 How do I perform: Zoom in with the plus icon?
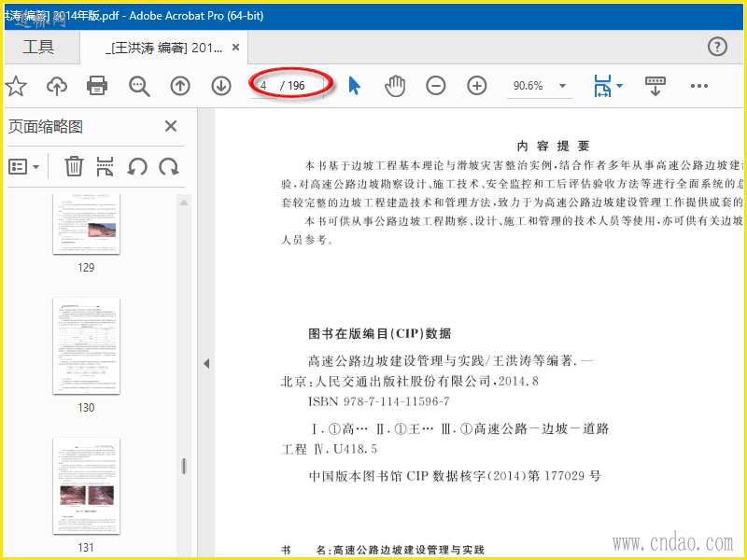click(477, 86)
